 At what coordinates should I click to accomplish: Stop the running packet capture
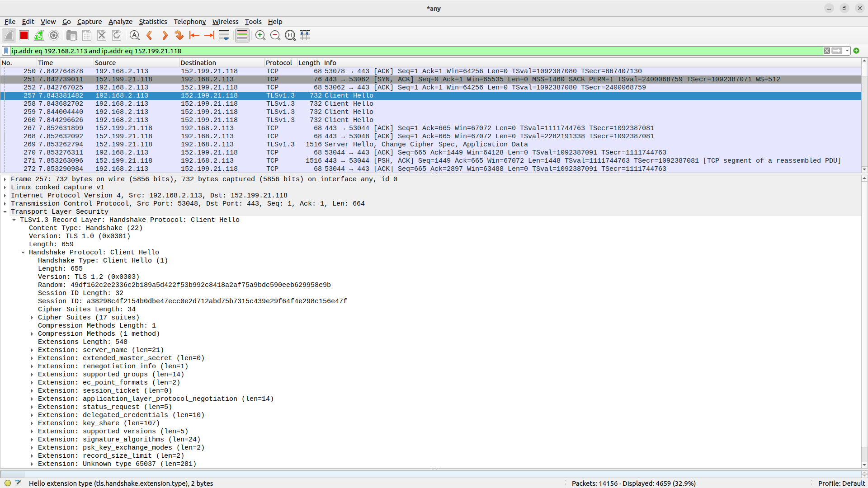pyautogui.click(x=24, y=35)
